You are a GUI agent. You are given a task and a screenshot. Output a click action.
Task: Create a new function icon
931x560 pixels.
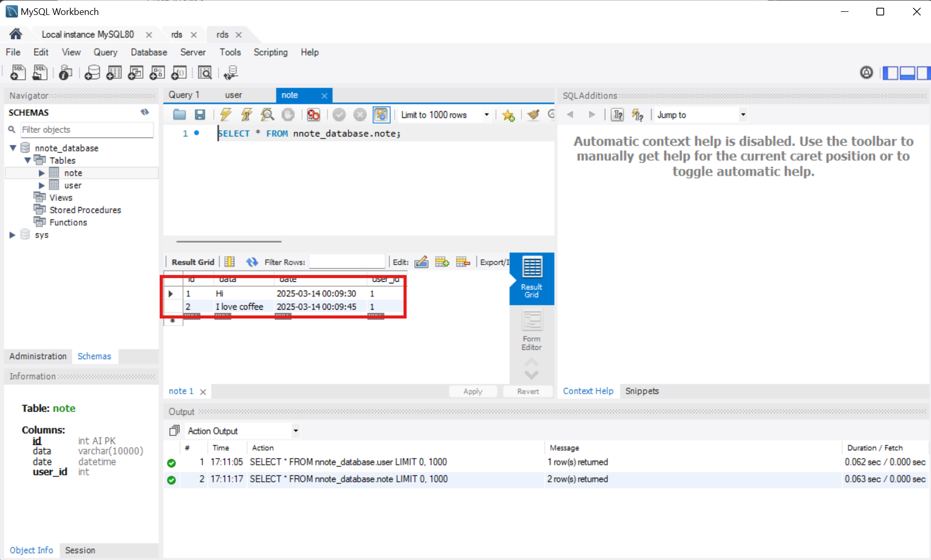coord(179,73)
